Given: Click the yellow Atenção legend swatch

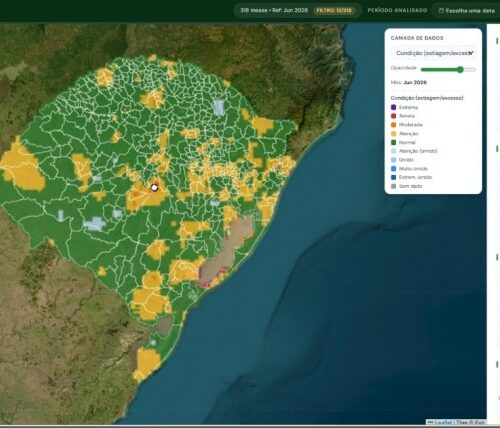Looking at the screenshot, I should [393, 134].
